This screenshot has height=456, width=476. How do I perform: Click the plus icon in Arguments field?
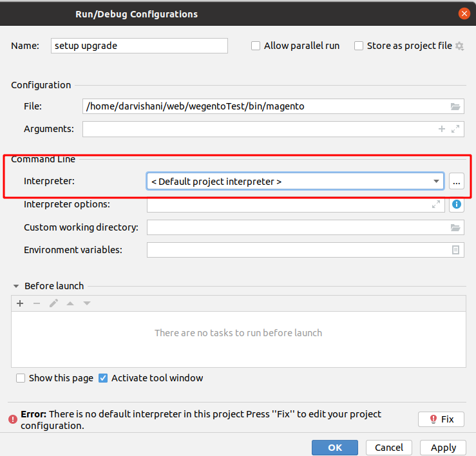click(x=442, y=129)
